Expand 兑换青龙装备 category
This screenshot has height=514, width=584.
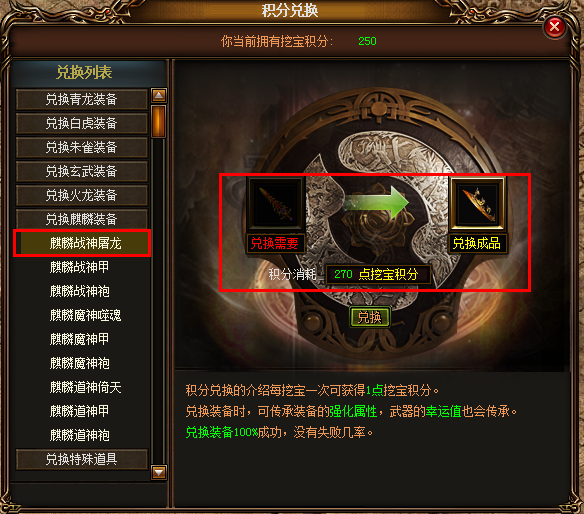click(x=82, y=99)
